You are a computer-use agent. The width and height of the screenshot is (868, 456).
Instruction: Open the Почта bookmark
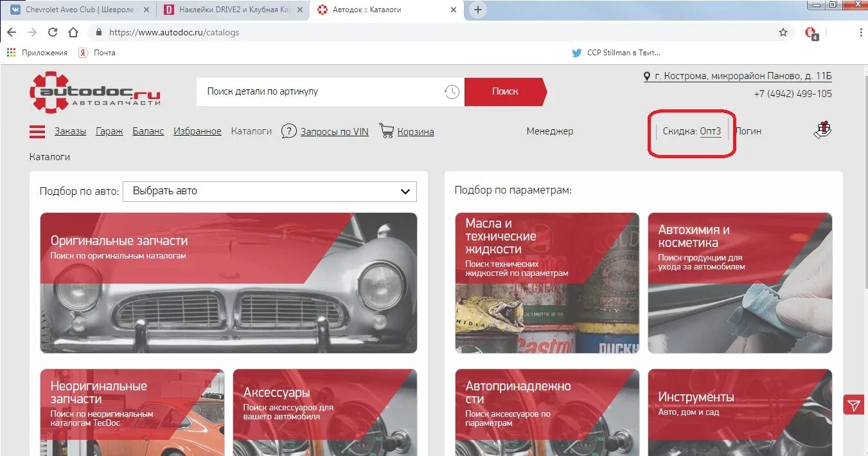pos(97,53)
